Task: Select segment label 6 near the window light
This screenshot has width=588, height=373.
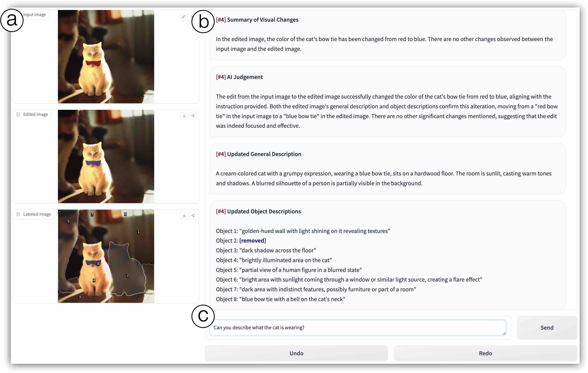Action: pyautogui.click(x=125, y=214)
